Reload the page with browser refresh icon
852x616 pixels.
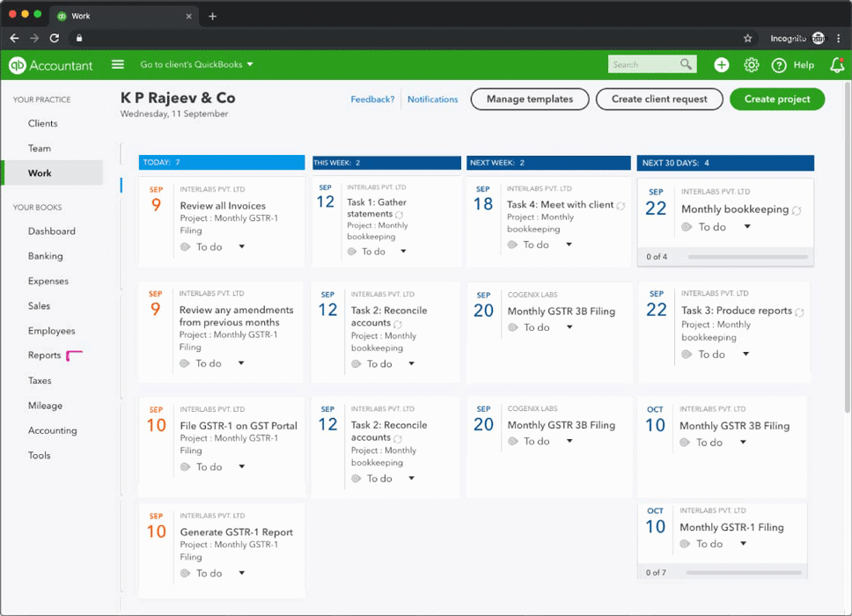[x=55, y=38]
